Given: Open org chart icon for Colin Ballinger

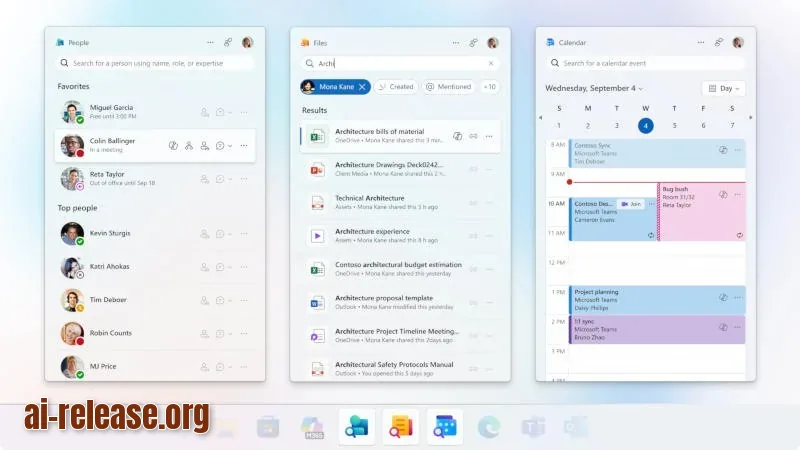Looking at the screenshot, I should pyautogui.click(x=189, y=146).
